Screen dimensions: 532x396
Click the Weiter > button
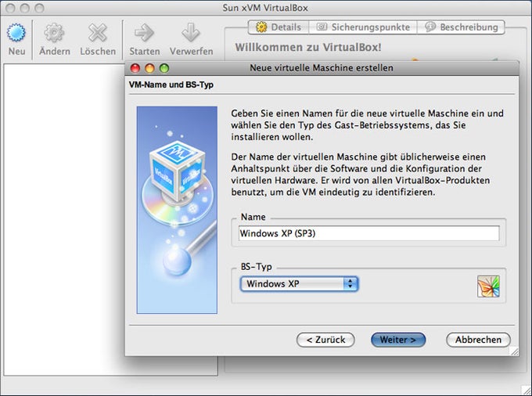[x=398, y=340]
